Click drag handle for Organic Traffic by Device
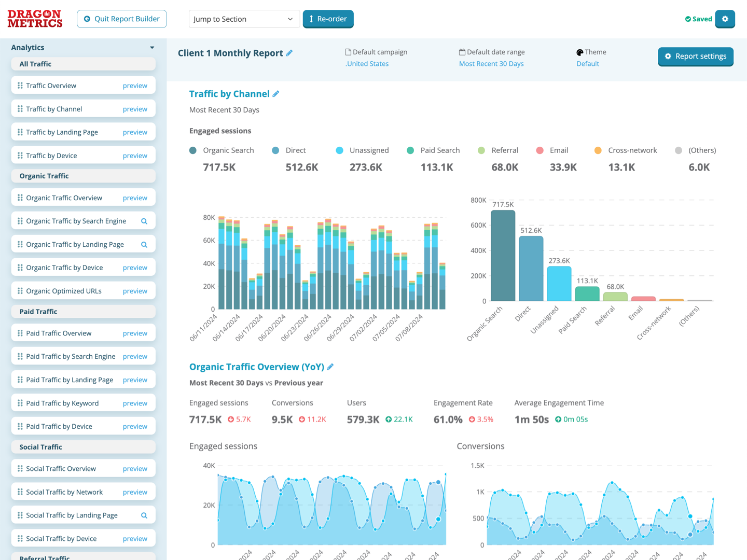747x560 pixels. point(20,268)
